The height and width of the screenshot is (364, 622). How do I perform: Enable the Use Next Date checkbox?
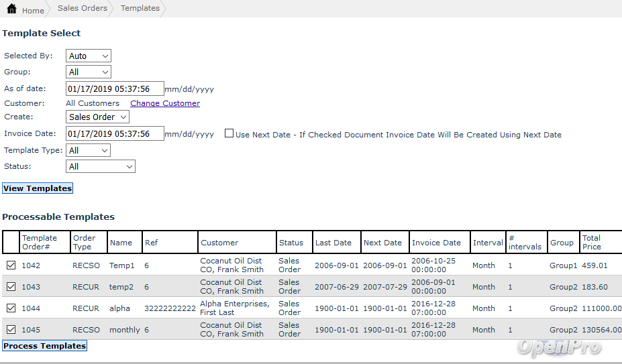[x=229, y=133]
